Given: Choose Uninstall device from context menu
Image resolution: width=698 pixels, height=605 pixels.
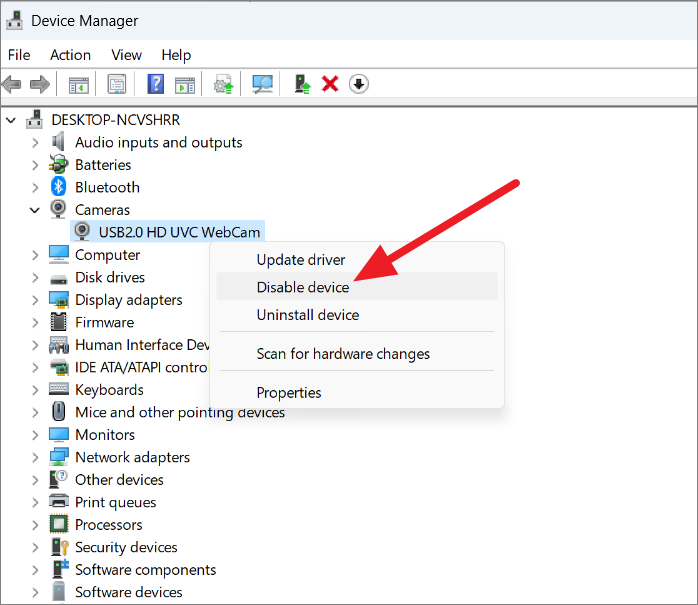Looking at the screenshot, I should click(x=357, y=315).
